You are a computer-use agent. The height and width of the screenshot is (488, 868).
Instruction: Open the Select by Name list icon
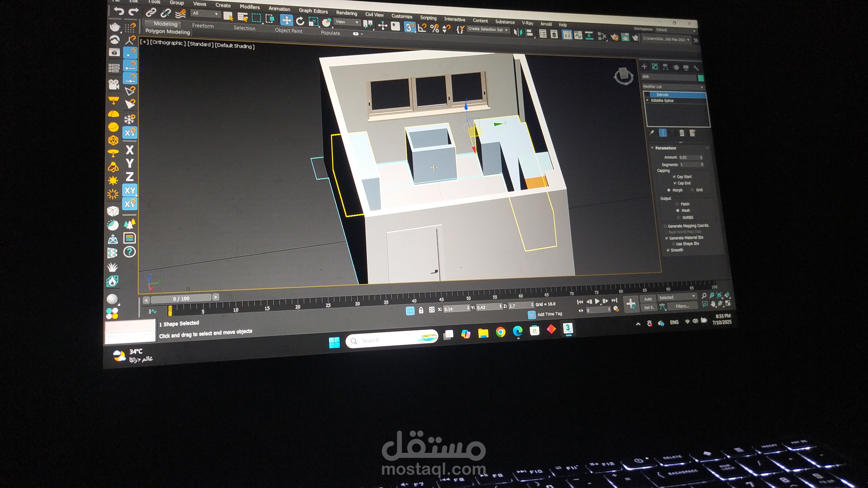[x=243, y=17]
